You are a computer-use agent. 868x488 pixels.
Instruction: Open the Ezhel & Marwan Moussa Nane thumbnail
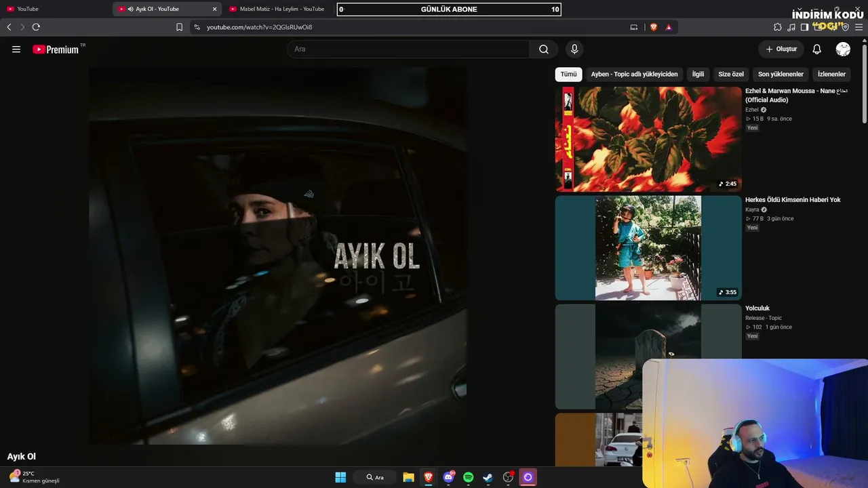coord(648,139)
